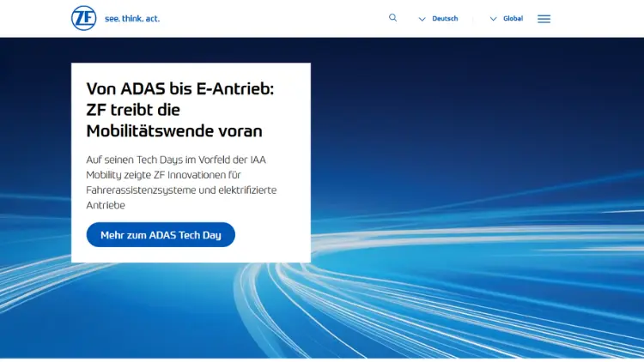The width and height of the screenshot is (644, 362).
Task: Click headline 'Von ADAS bis E-Antrieb'
Action: point(180,110)
